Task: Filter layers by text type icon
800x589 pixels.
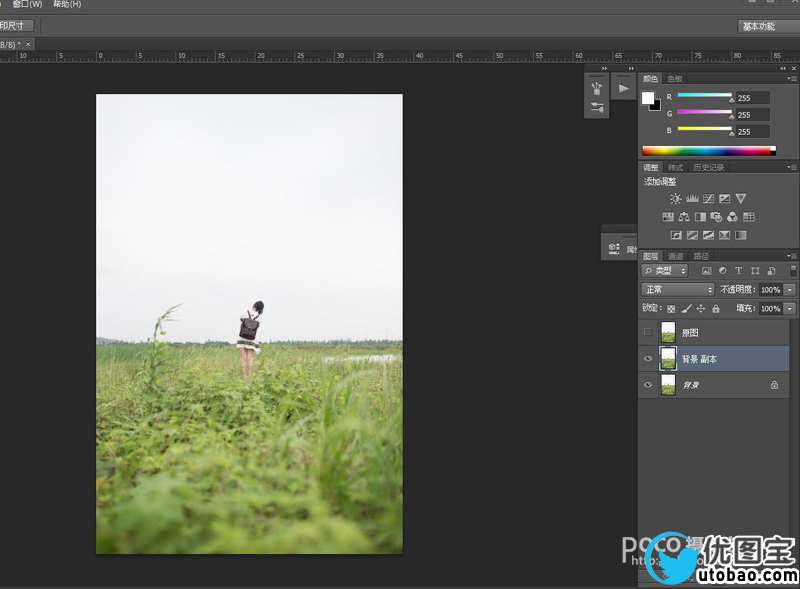Action: (x=739, y=271)
